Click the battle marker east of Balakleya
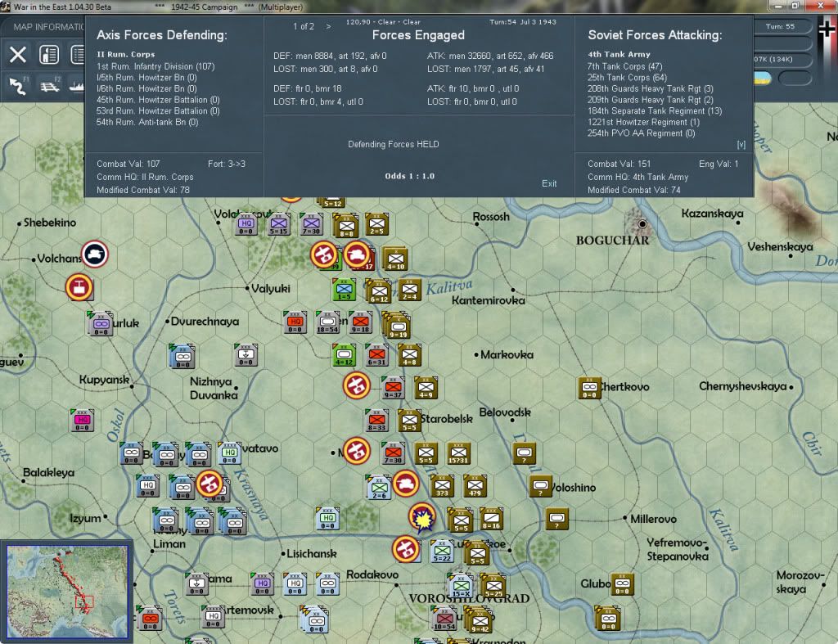 point(209,484)
